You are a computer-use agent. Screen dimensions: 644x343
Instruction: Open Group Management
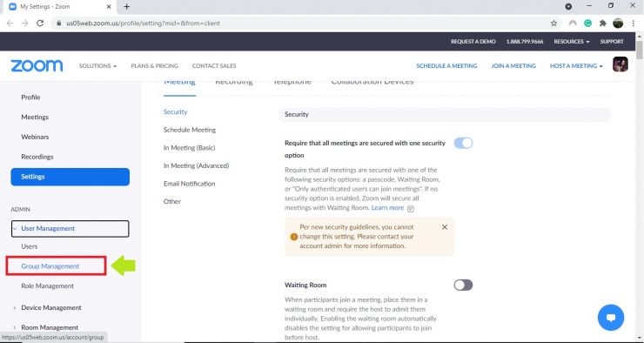coord(50,266)
